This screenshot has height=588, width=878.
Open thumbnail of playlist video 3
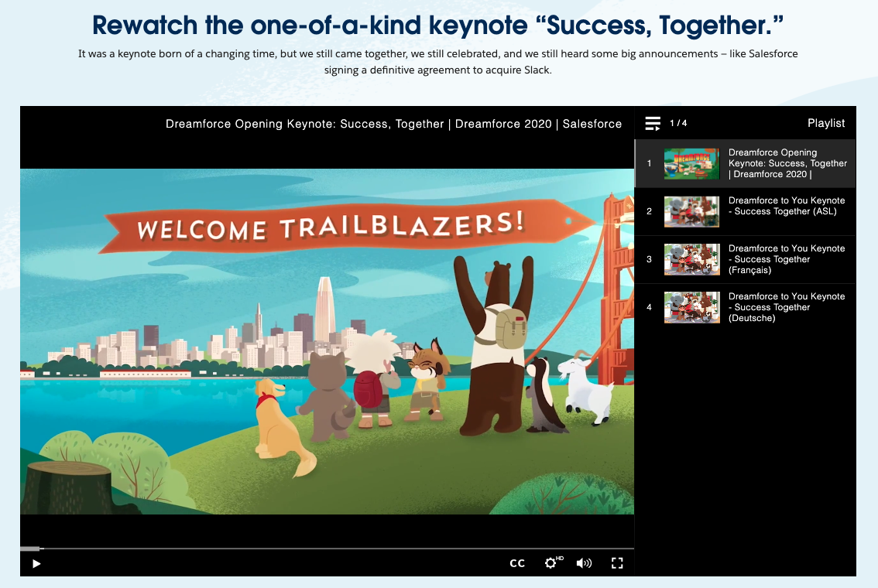691,260
